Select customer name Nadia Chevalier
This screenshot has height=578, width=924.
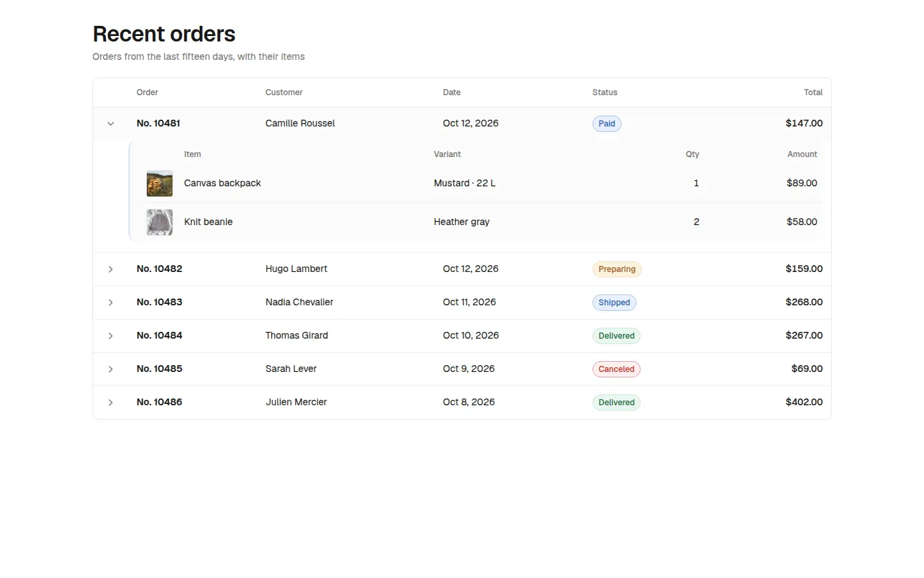pyautogui.click(x=300, y=303)
